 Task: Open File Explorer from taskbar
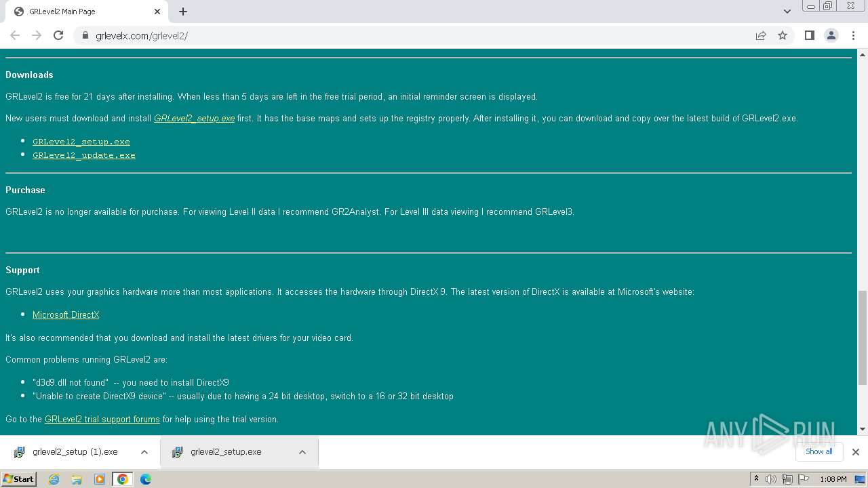click(x=77, y=479)
